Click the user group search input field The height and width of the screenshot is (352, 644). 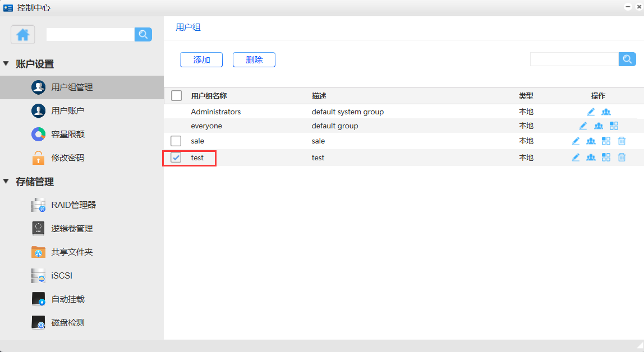(574, 59)
